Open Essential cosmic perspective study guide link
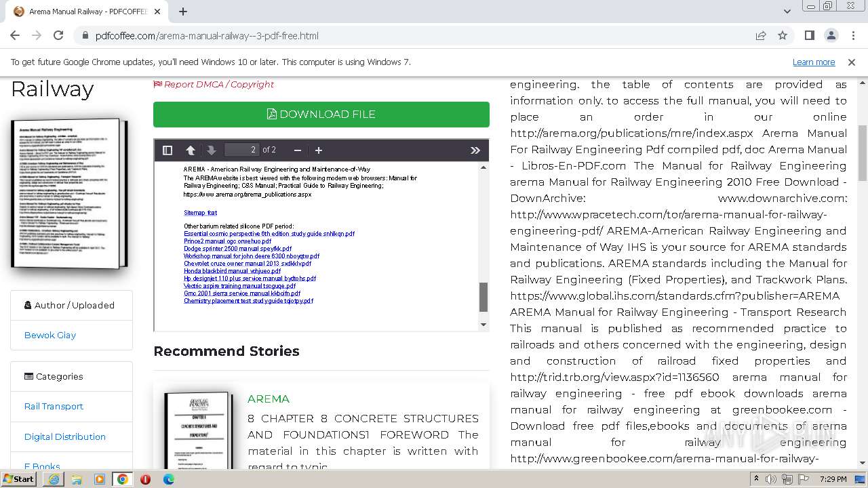Image resolution: width=868 pixels, height=488 pixels. pyautogui.click(x=269, y=234)
